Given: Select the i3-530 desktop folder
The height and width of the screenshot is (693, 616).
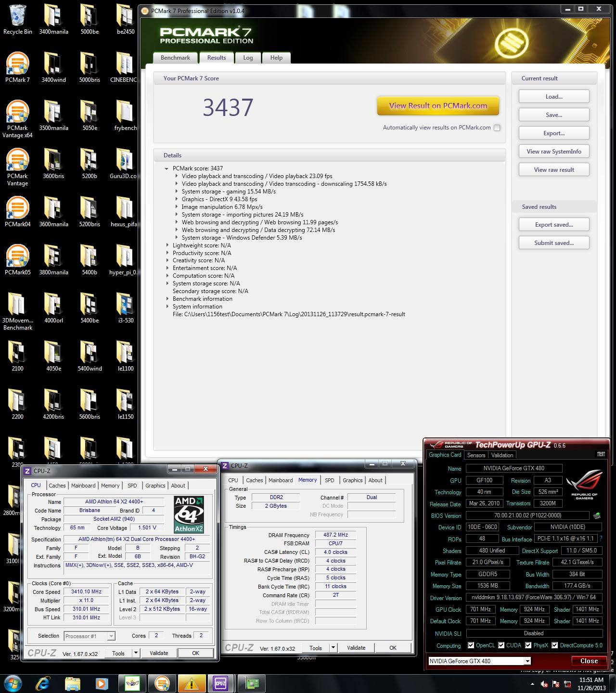Looking at the screenshot, I should pos(125,308).
